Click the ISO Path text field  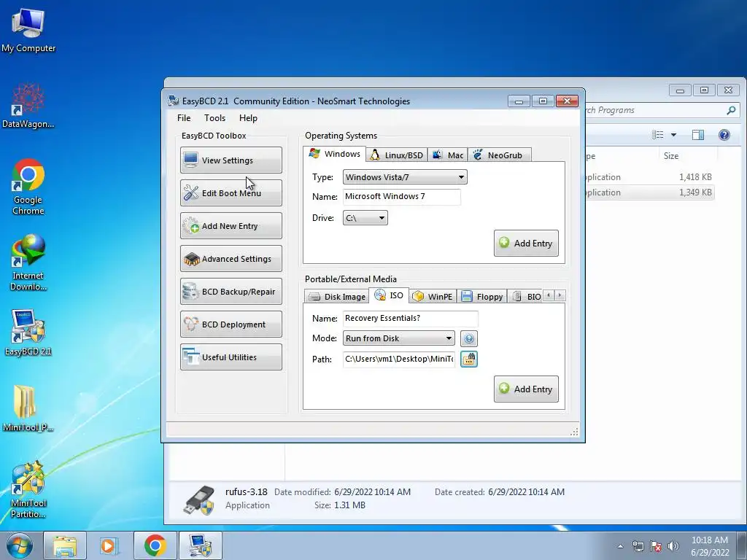(399, 359)
